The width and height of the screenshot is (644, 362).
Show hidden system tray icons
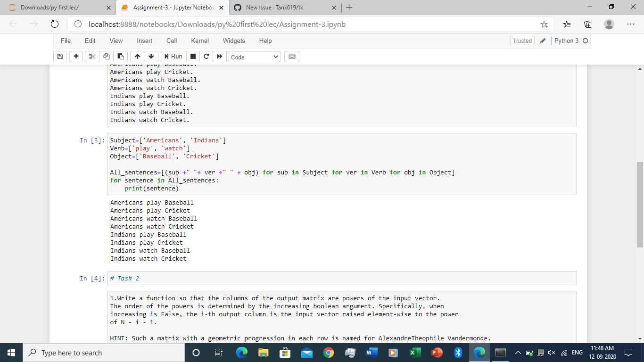(518, 353)
